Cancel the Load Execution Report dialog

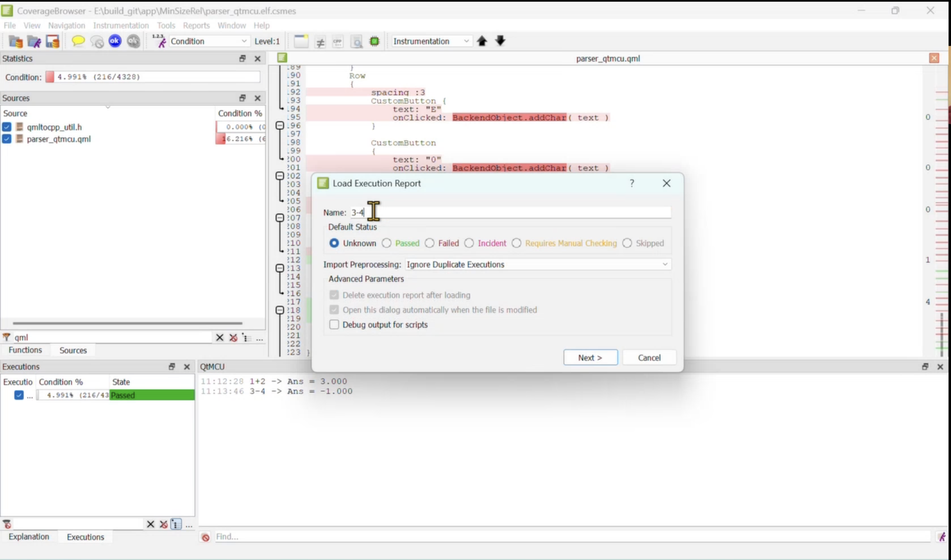click(x=649, y=357)
